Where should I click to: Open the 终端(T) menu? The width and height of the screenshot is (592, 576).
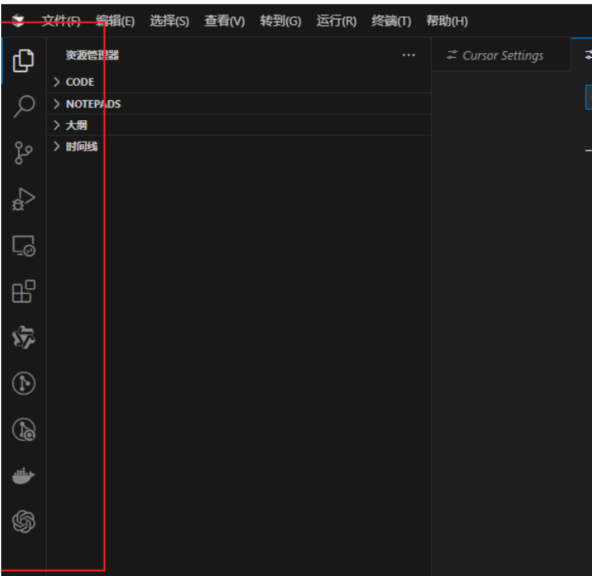coord(391,21)
